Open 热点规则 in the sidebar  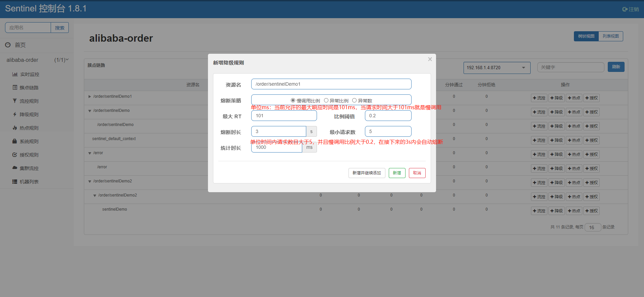coord(29,128)
